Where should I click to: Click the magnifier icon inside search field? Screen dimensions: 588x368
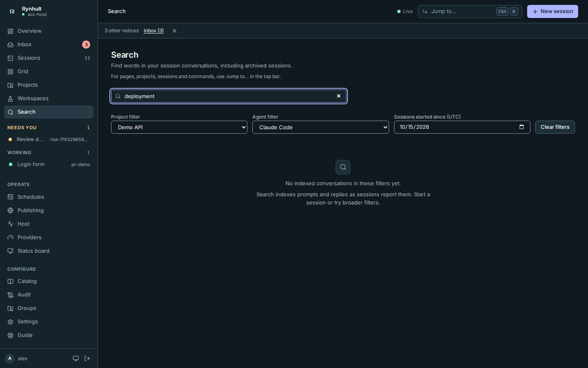[118, 96]
